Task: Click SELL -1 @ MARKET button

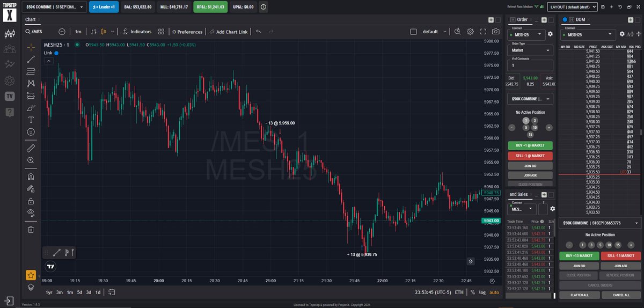Action: (x=530, y=156)
